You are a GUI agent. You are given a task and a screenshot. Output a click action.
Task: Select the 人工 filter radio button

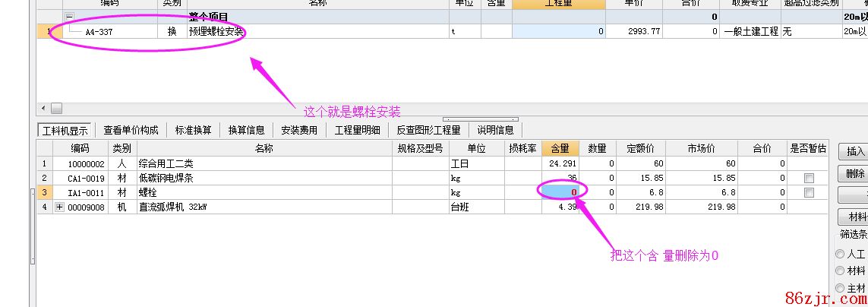click(x=839, y=254)
